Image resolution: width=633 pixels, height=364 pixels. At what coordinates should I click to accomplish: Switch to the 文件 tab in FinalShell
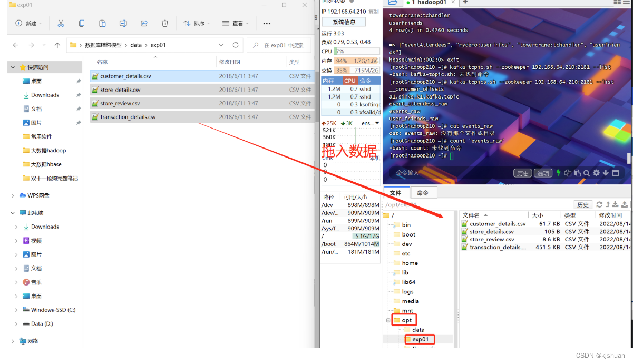pyautogui.click(x=396, y=192)
